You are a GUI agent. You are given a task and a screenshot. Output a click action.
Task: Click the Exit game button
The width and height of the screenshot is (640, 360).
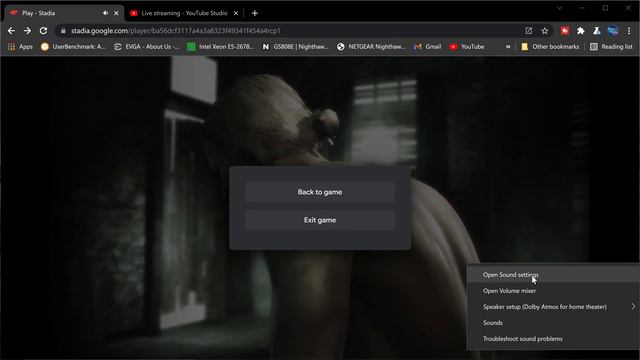coord(320,220)
